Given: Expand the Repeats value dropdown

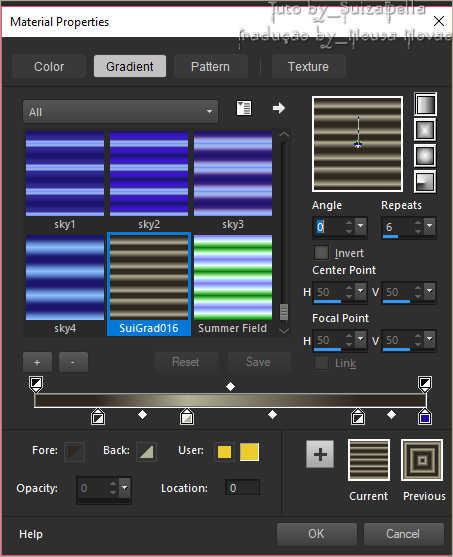Looking at the screenshot, I should point(430,226).
